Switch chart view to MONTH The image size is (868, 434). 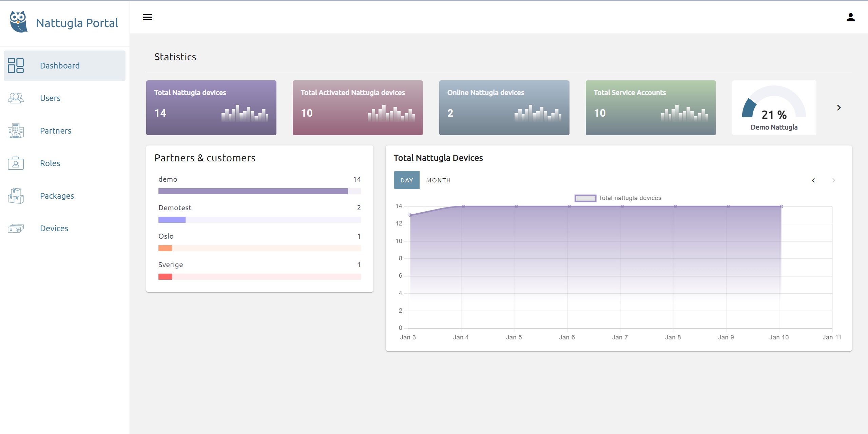(438, 180)
